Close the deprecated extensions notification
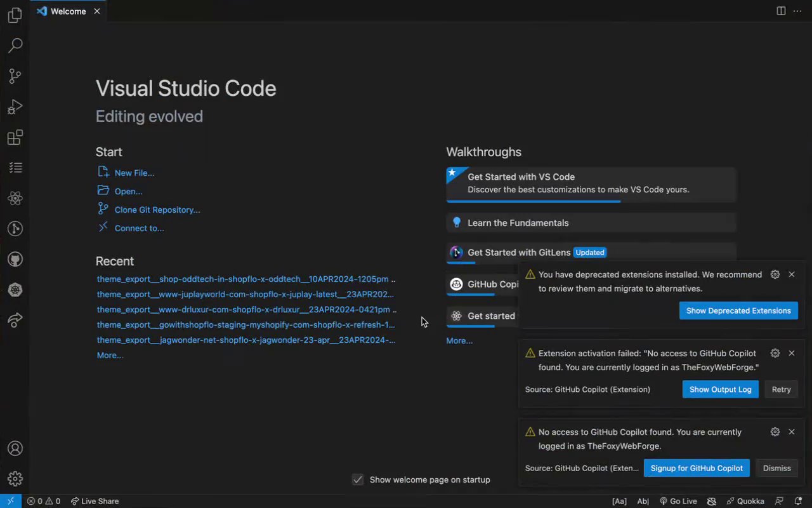 coord(792,274)
